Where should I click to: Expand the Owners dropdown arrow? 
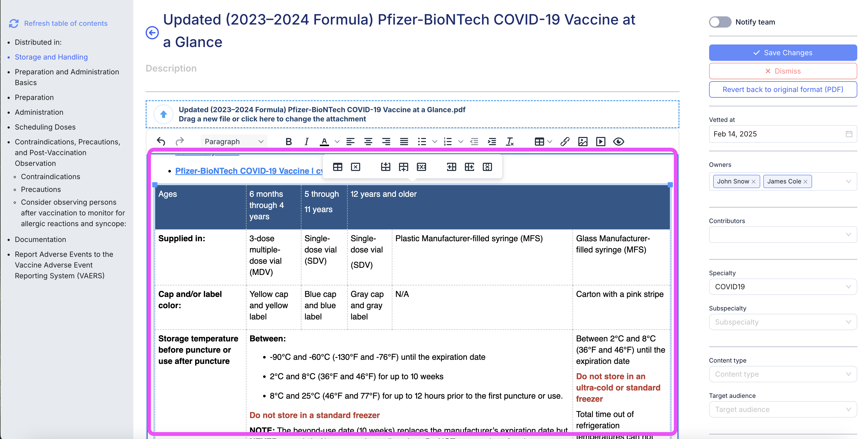[x=848, y=181]
